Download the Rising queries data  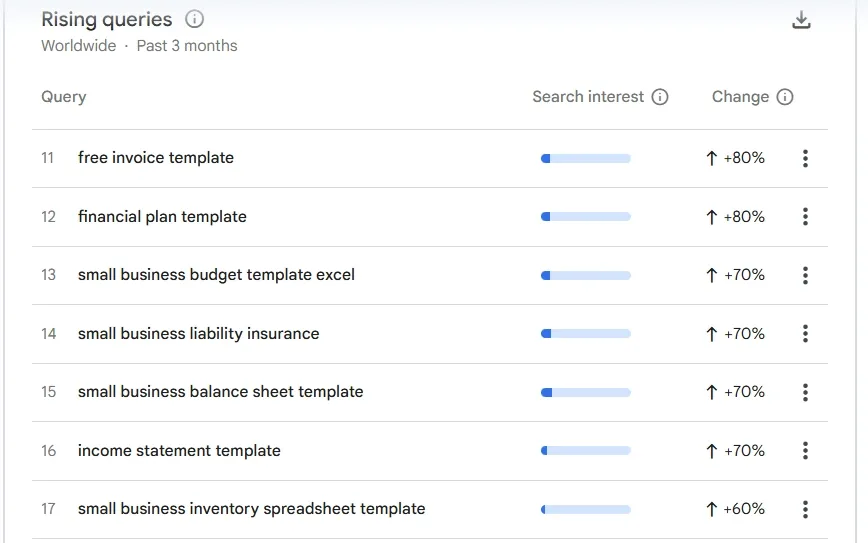[801, 20]
